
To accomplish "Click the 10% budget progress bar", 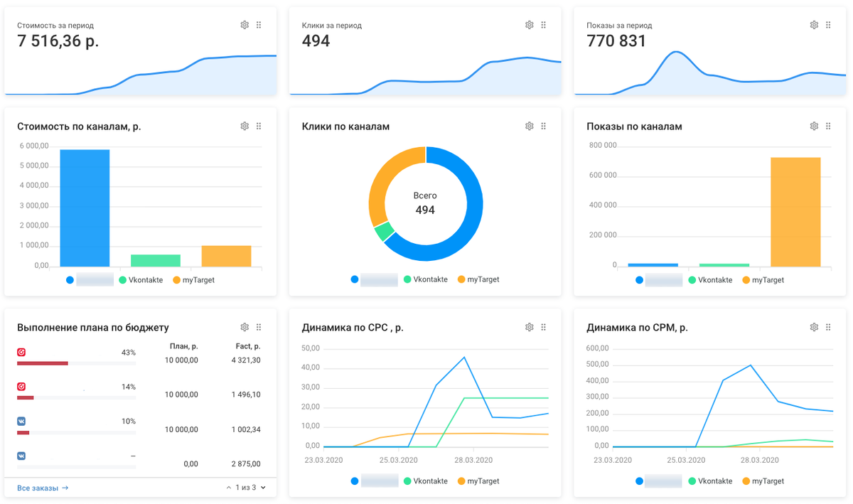I will (x=76, y=432).
